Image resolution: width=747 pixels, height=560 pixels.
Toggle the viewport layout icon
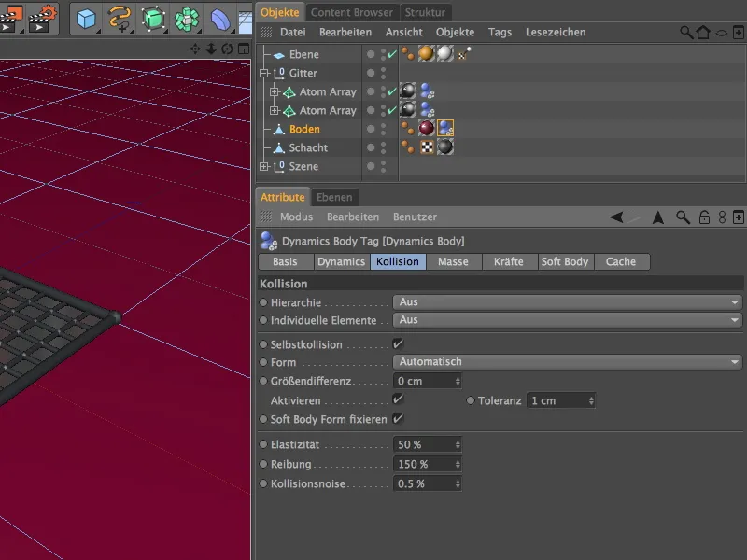pos(244,49)
